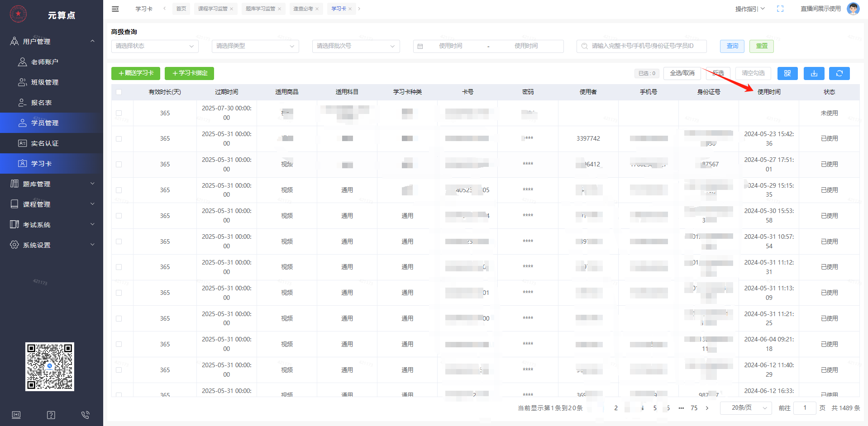The width and height of the screenshot is (868, 426).
Task: Select 学习卡 in the sidebar
Action: [52, 164]
